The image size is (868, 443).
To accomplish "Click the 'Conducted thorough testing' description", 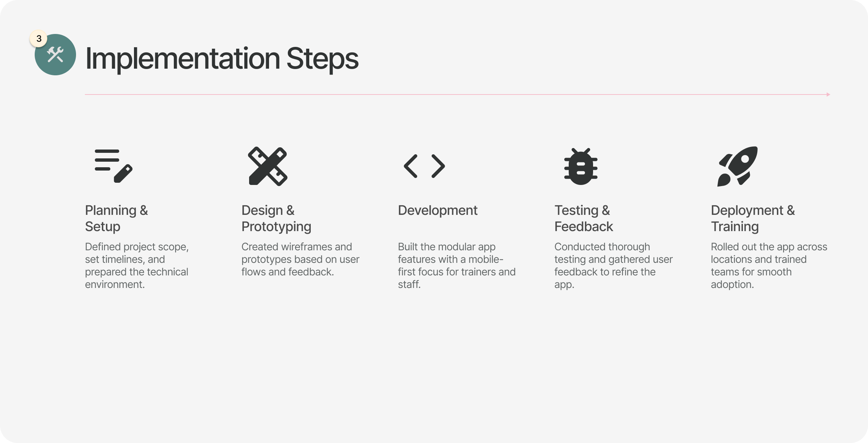I will [x=613, y=265].
